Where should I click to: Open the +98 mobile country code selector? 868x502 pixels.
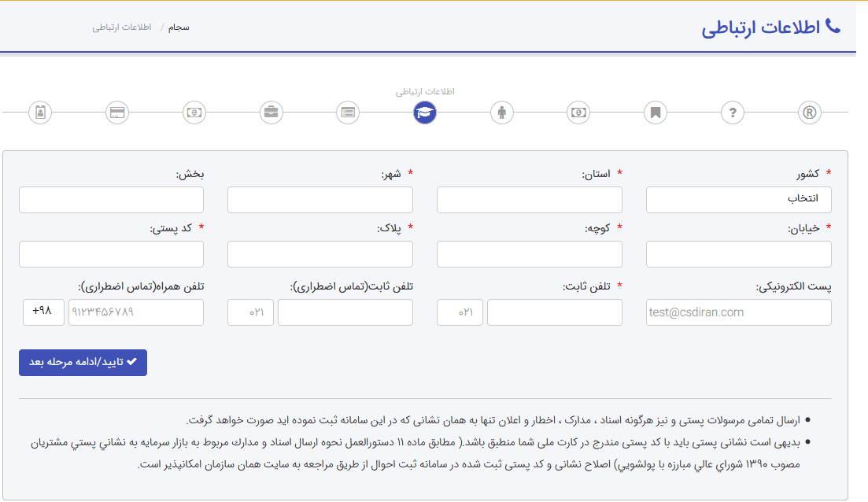click(43, 312)
